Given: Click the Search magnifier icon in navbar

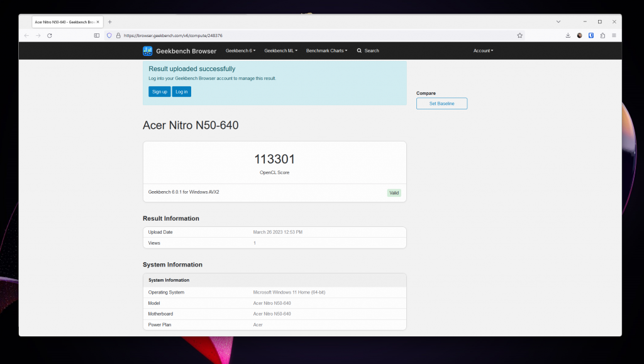Looking at the screenshot, I should (359, 50).
